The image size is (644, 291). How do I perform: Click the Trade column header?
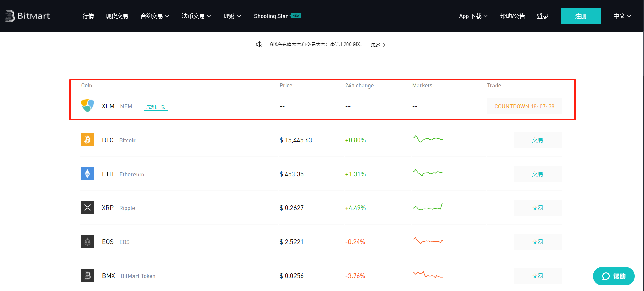(x=494, y=85)
